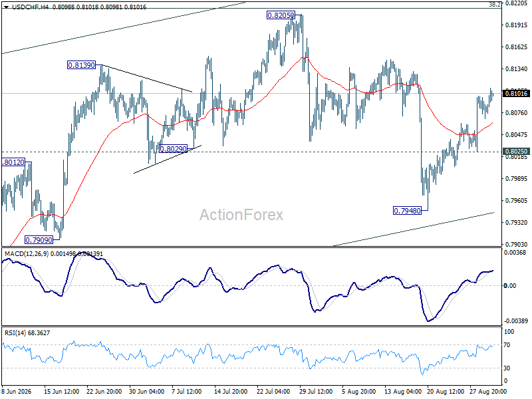Click the RSI 30 oversold level label
This screenshot has height=399, width=532.
tap(507, 368)
